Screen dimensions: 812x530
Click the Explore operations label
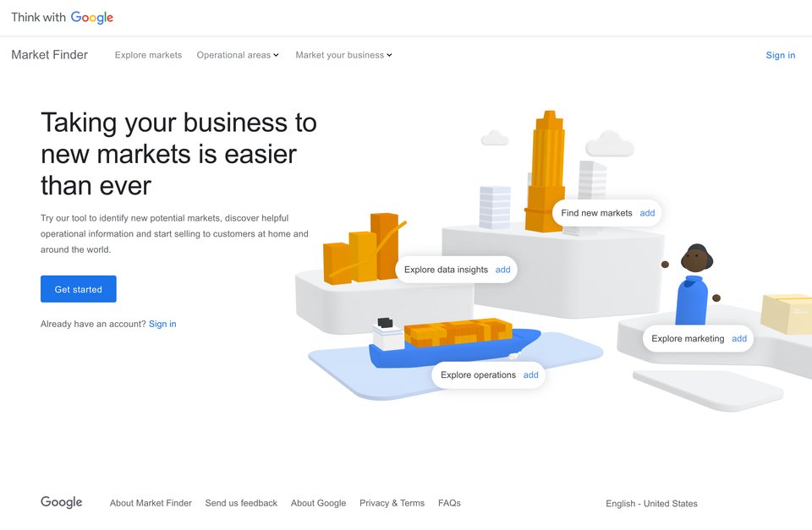point(478,374)
